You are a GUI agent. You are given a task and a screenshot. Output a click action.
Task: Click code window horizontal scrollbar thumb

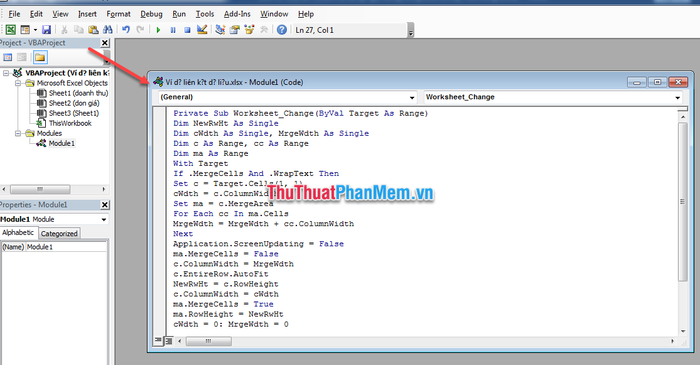pyautogui.click(x=208, y=341)
